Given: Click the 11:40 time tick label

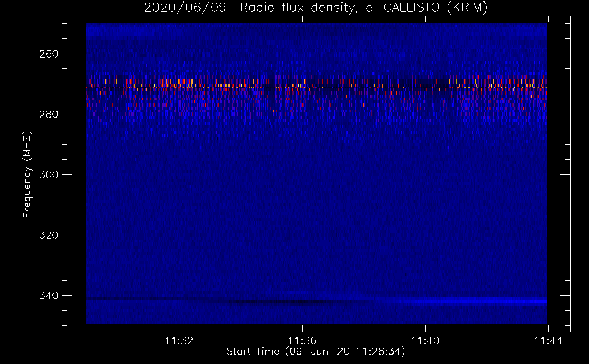Looking at the screenshot, I should click(425, 341).
